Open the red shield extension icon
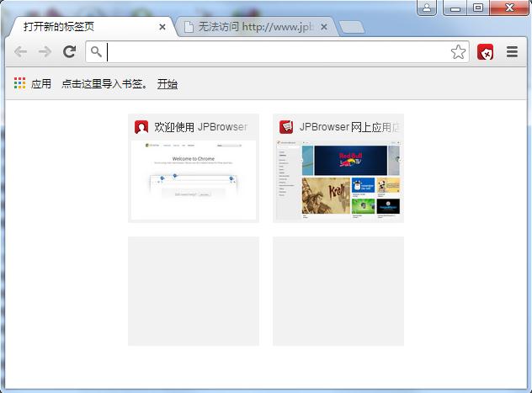The image size is (532, 393). (x=485, y=52)
